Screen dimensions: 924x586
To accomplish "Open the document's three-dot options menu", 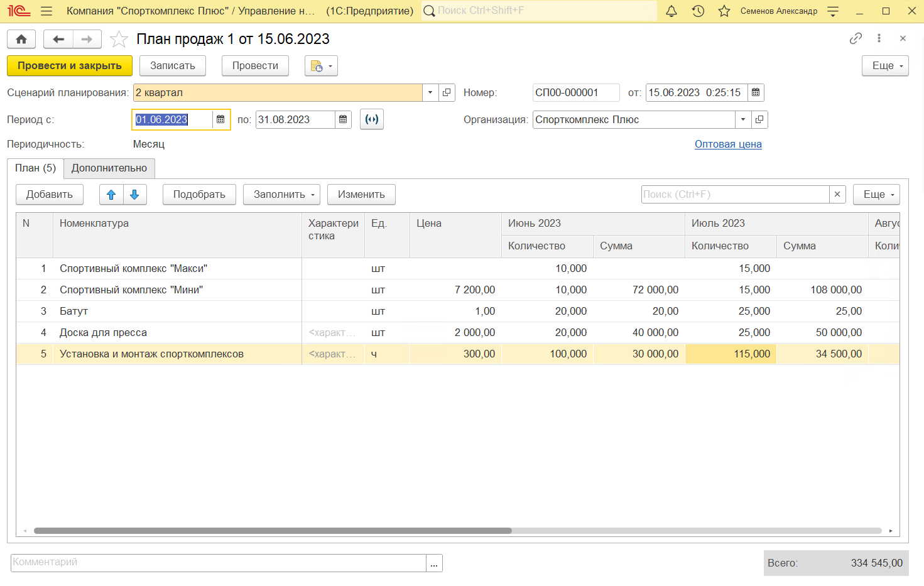I will point(879,38).
